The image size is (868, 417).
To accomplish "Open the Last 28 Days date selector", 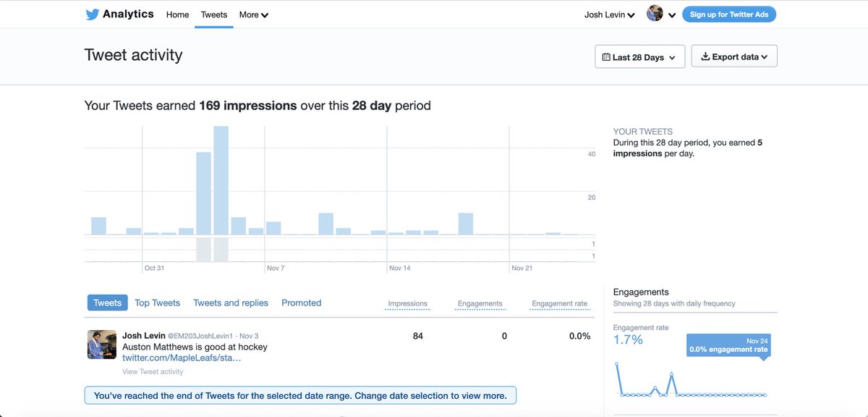I will click(x=639, y=56).
